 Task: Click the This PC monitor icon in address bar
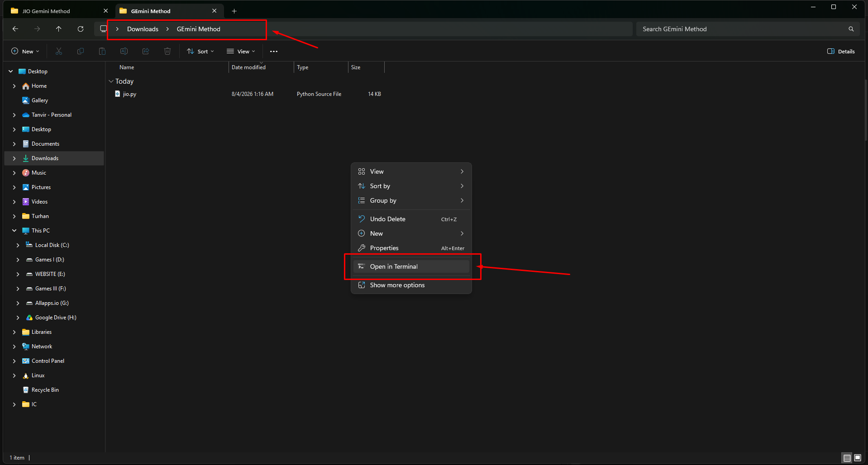click(x=103, y=29)
